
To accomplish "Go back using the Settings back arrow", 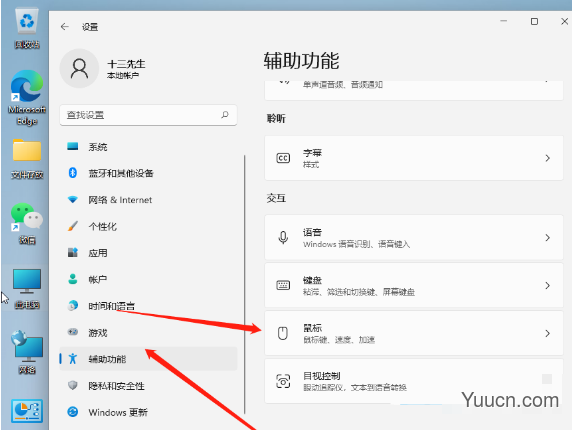I will coord(65,27).
